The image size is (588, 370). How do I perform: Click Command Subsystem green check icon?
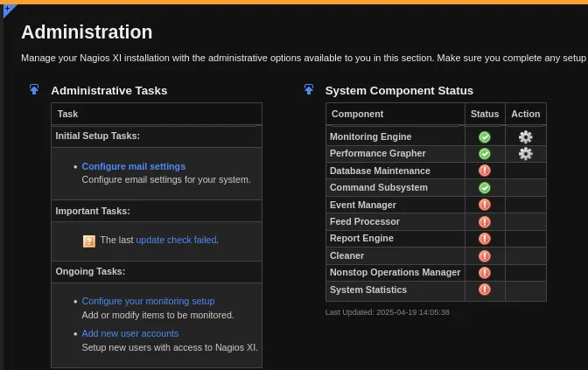(485, 188)
